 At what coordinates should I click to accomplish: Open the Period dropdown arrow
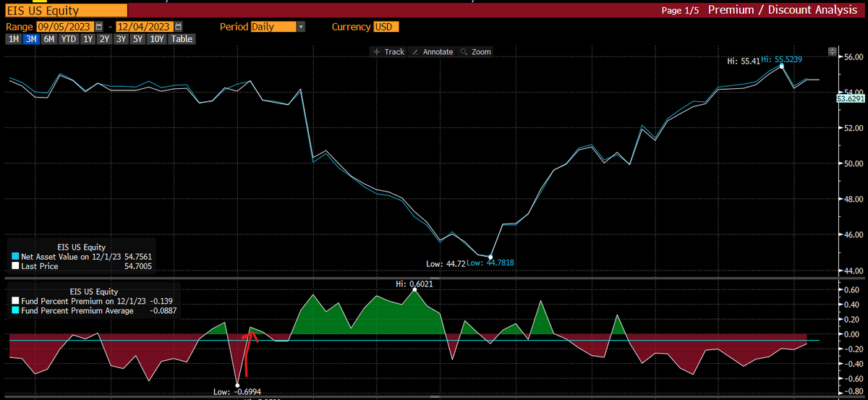301,27
